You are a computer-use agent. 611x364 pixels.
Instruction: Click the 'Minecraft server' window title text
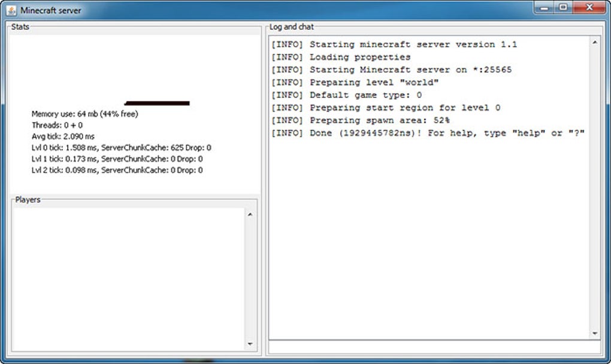click(x=51, y=11)
